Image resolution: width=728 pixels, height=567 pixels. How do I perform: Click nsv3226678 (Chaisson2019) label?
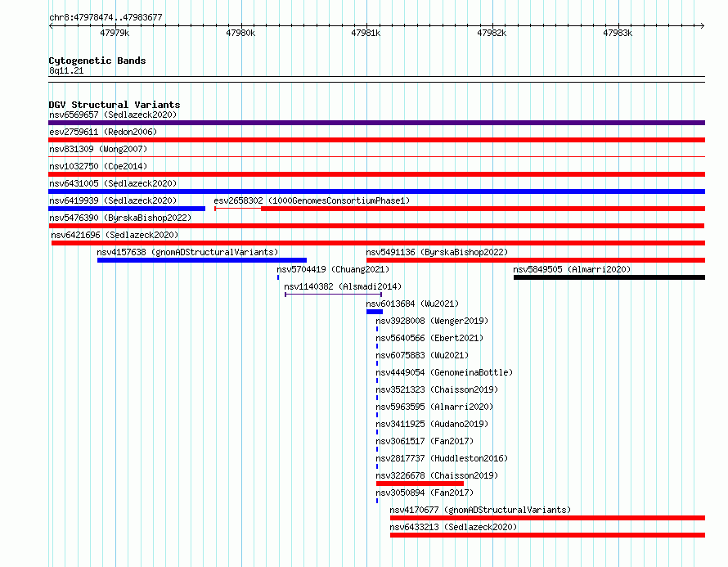pyautogui.click(x=437, y=475)
